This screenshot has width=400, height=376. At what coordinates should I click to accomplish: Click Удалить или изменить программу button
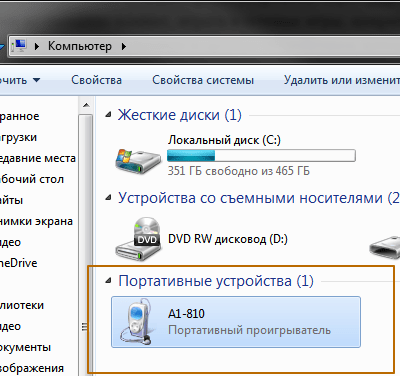pyautogui.click(x=342, y=80)
